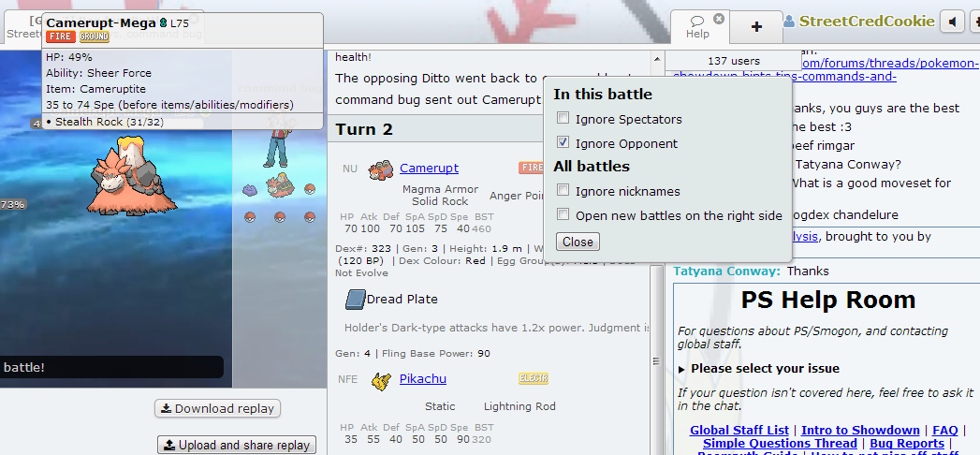Close the Help room tab
Screen dimensions: 980x455
click(x=719, y=19)
